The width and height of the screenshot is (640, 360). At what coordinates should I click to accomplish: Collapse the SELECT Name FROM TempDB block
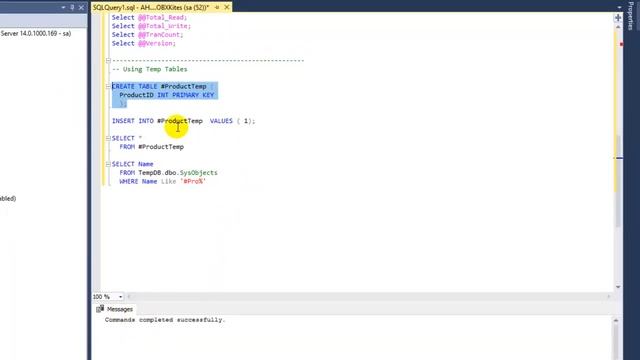108,164
